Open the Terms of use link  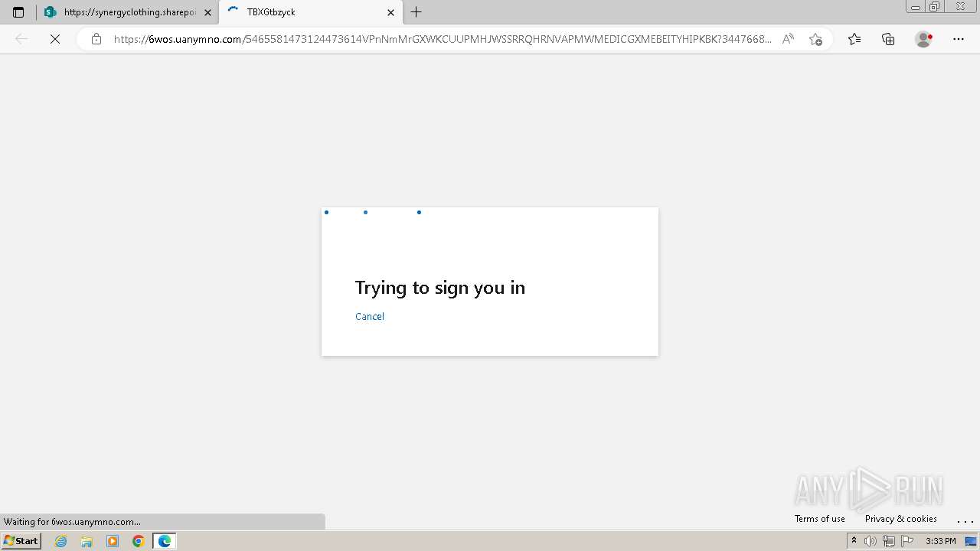[x=820, y=519]
